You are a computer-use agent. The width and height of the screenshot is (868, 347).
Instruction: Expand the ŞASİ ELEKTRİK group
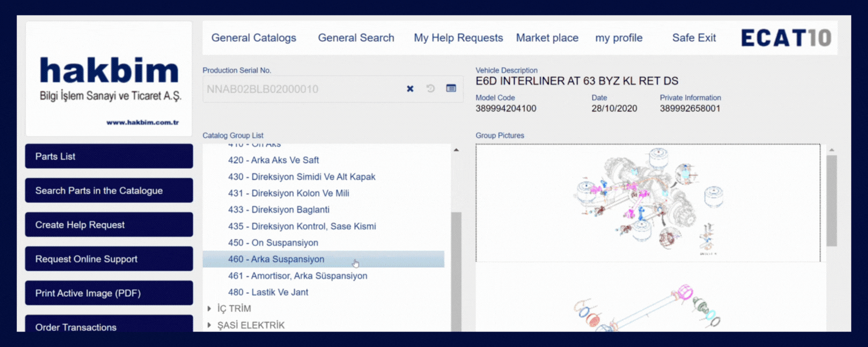(209, 326)
